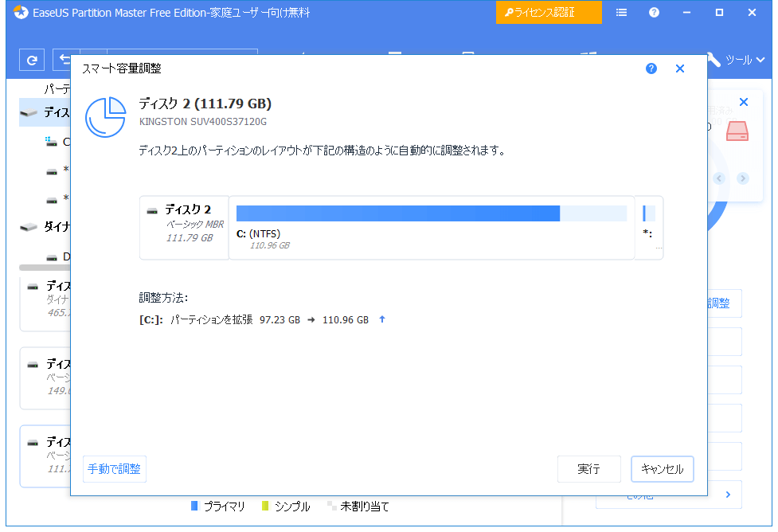
Task: Click the question mark icon in title bar
Action: click(x=654, y=12)
